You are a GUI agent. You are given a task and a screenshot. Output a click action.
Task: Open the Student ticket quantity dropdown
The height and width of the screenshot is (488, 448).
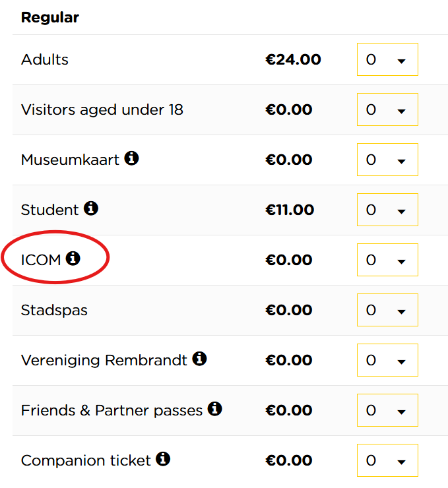point(387,210)
